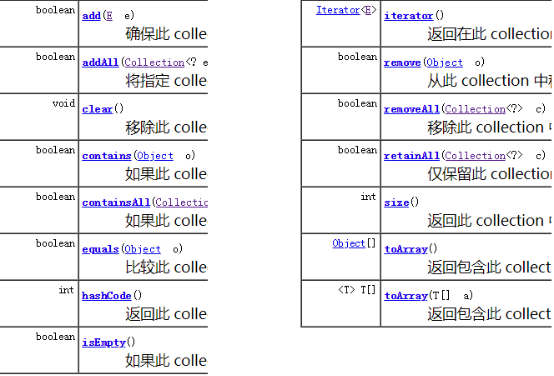Open the hashCode() method link

[x=107, y=295]
